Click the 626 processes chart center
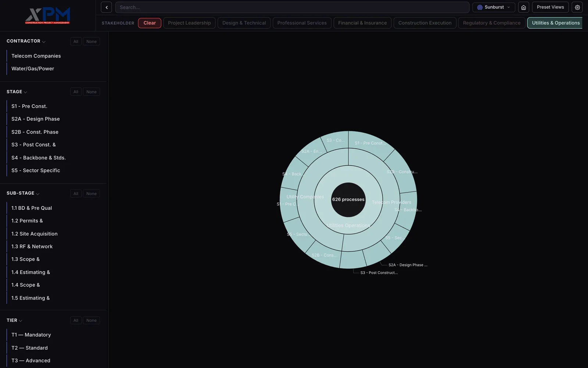Screen dimensions: 588x368 coord(348,199)
